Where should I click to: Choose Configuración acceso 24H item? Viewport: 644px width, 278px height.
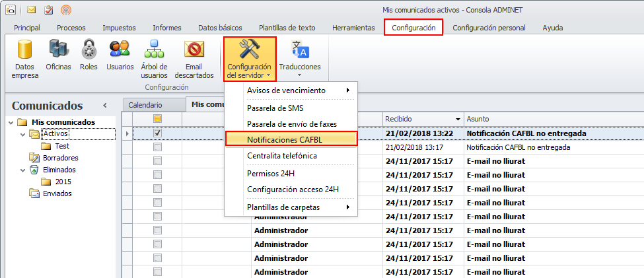pos(291,190)
